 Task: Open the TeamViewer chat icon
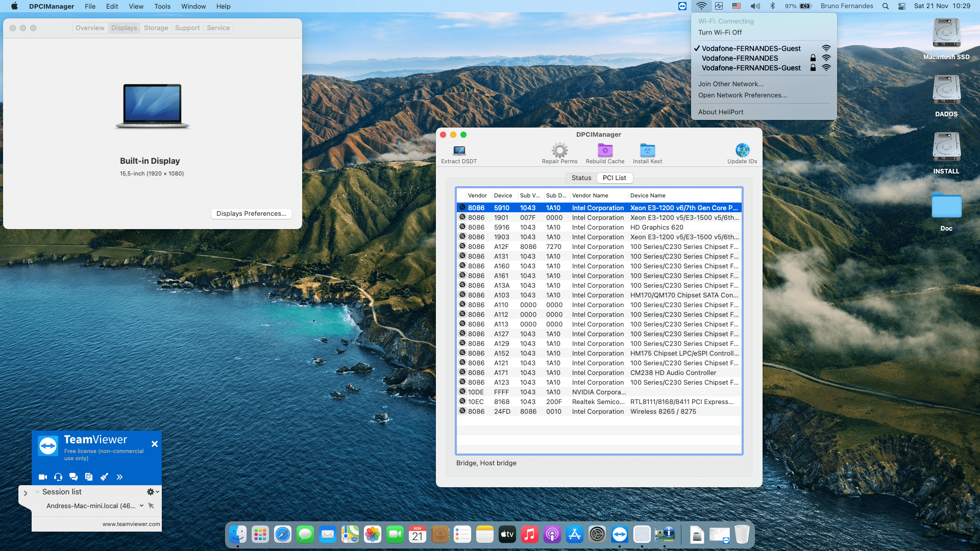point(73,477)
